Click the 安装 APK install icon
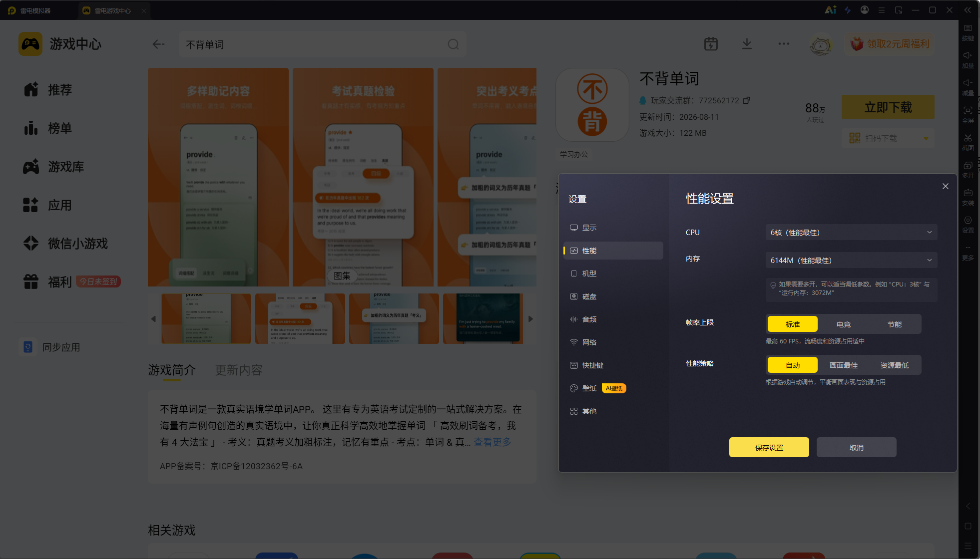 coord(968,197)
